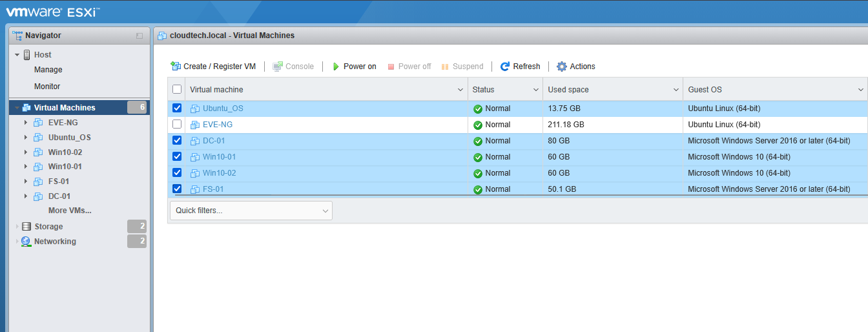Click the VM icon in Win10-01 table row
Image resolution: width=868 pixels, height=332 pixels.
195,157
